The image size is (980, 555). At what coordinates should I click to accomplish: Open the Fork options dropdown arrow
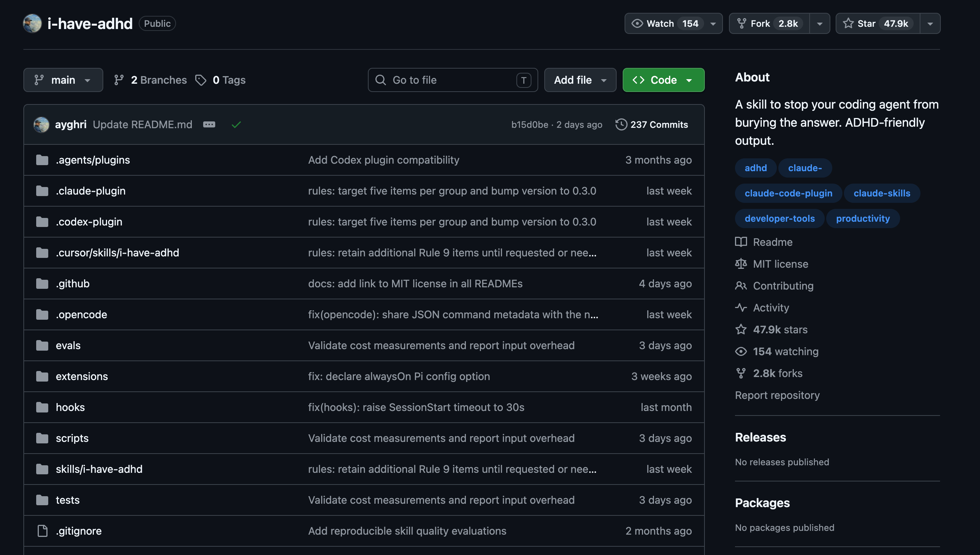[x=819, y=24]
